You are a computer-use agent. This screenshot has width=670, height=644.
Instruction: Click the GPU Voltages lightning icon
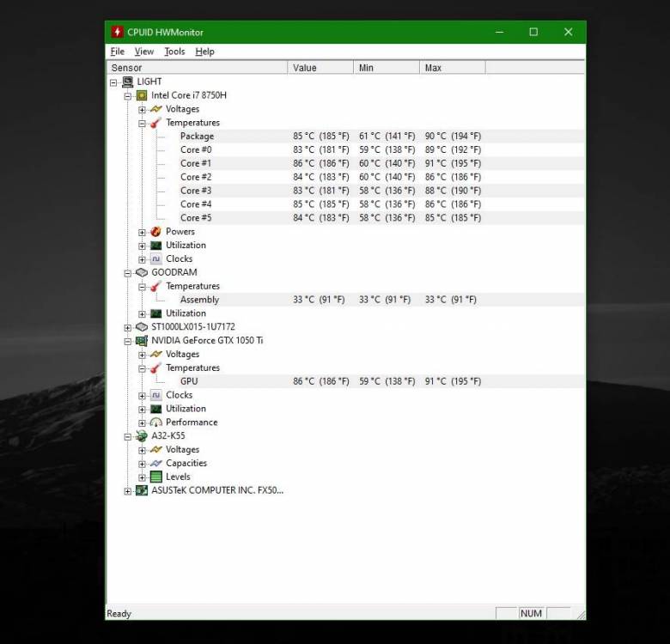156,354
